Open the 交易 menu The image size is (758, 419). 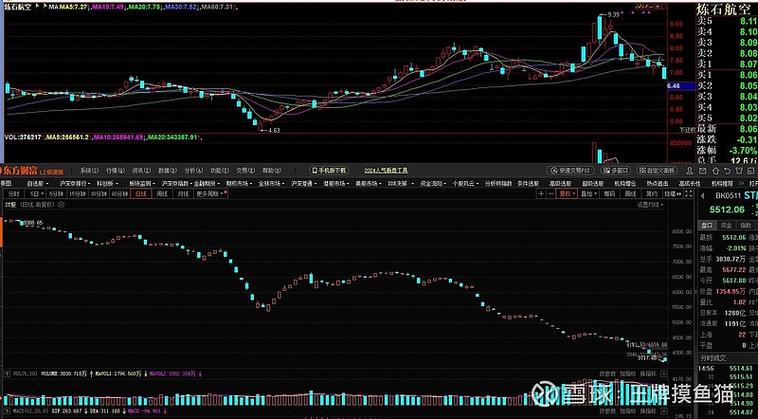coord(246,171)
